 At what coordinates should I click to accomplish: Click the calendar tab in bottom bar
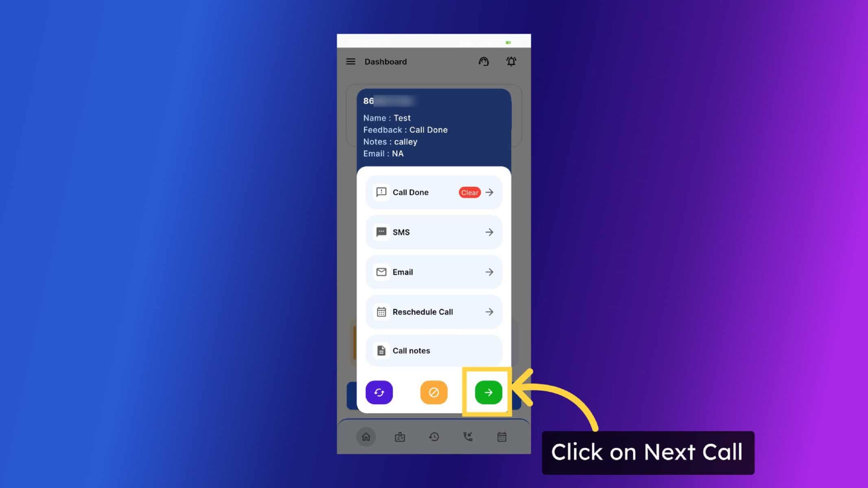[x=502, y=437]
